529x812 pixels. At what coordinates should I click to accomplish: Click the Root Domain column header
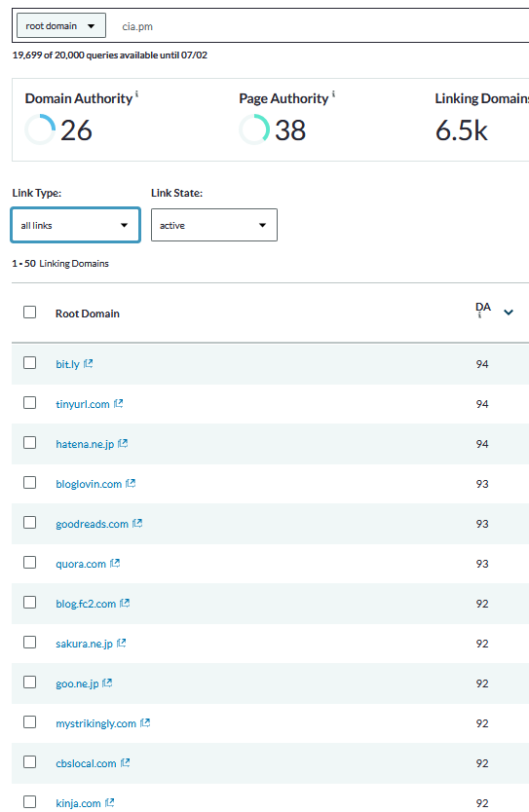click(x=87, y=314)
